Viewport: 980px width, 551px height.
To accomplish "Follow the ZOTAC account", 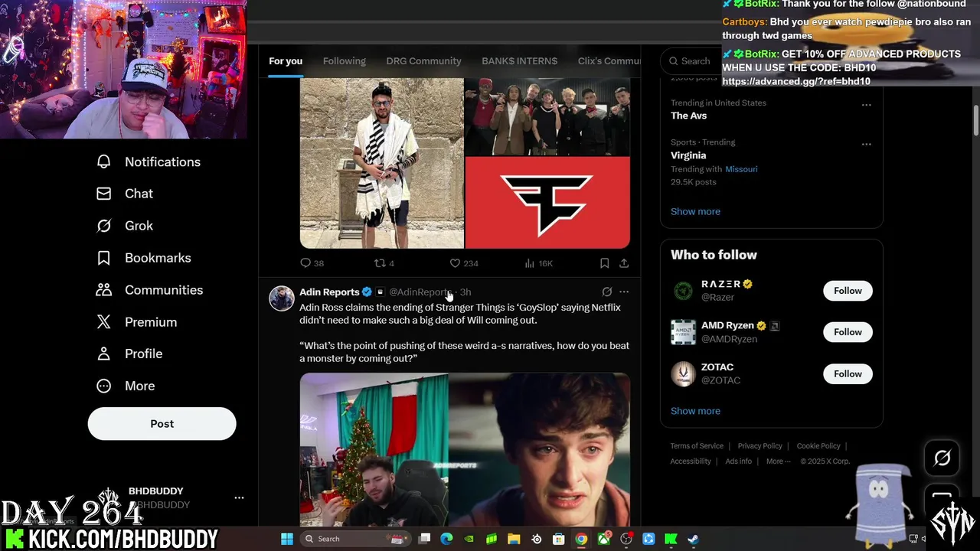I will point(848,373).
